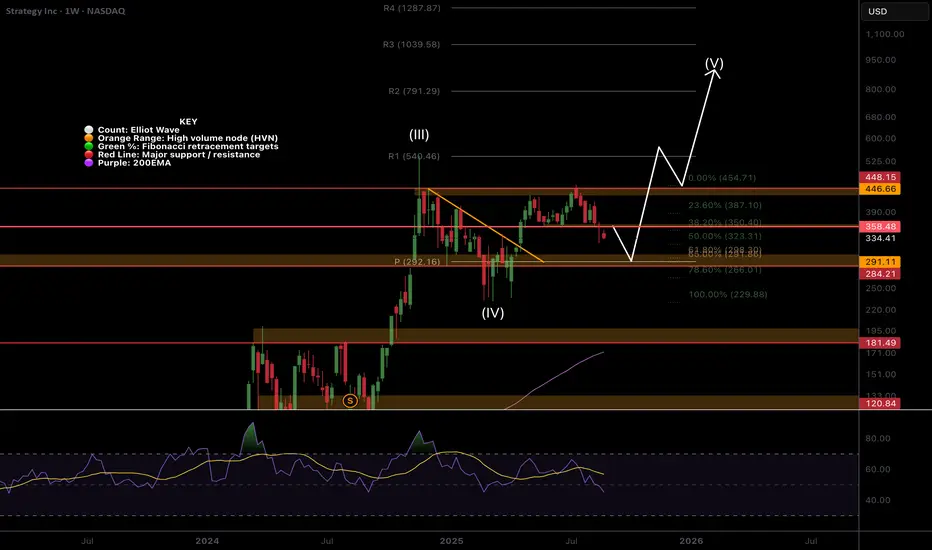Click the 2025 time axis label
The image size is (932, 550).
point(451,541)
